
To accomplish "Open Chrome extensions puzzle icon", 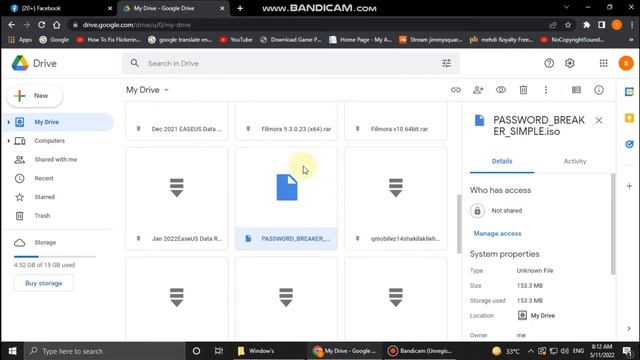I will [x=587, y=25].
